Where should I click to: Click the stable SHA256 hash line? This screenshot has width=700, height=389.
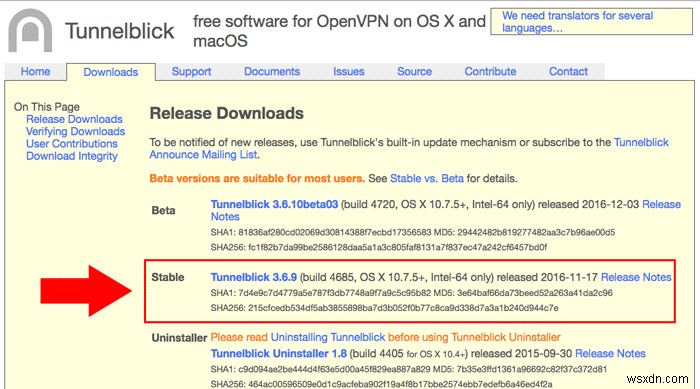click(x=384, y=308)
